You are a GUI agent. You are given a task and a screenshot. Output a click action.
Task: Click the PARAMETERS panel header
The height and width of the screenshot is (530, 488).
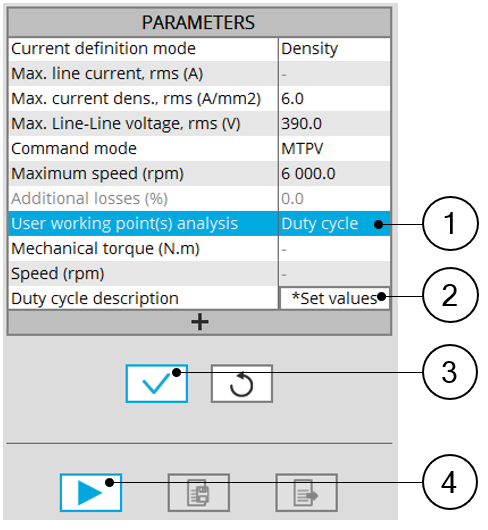point(199,23)
